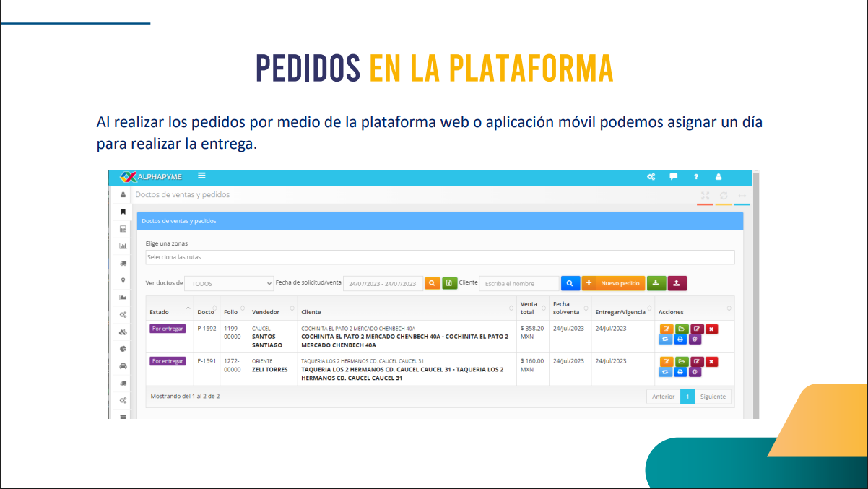Click the user profile icon in top bar
The height and width of the screenshot is (489, 868).
pyautogui.click(x=719, y=176)
